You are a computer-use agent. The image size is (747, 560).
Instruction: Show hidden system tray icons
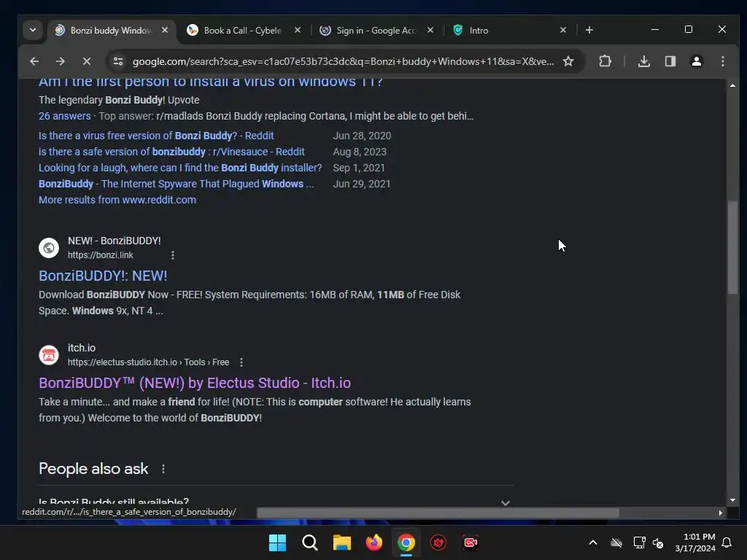point(593,542)
